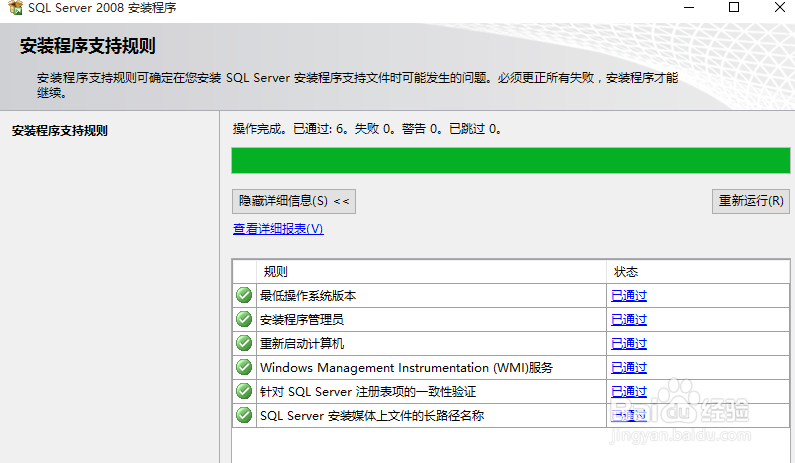
Task: Open 已通过 status for 最低操作系统版本
Action: click(x=629, y=296)
